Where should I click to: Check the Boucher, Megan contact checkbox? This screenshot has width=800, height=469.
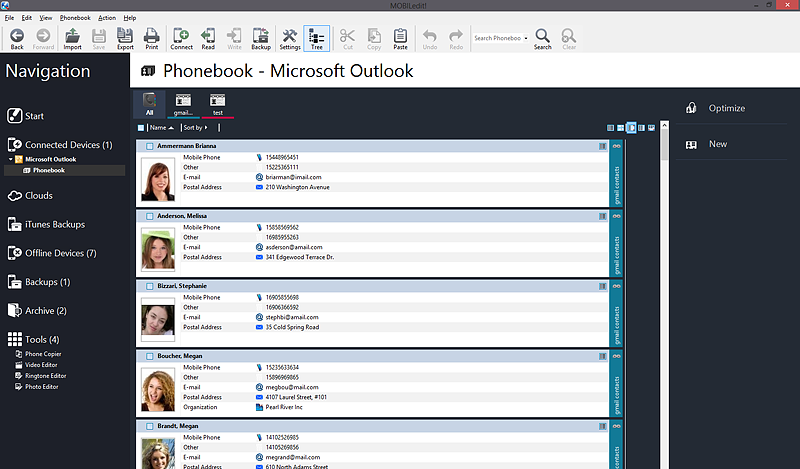click(149, 356)
